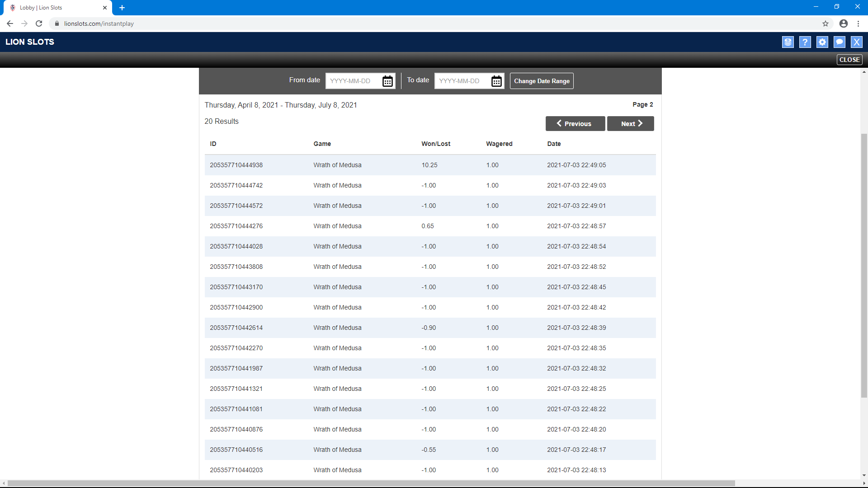Click the Date column header
Screen dimensions: 868x488
point(554,144)
